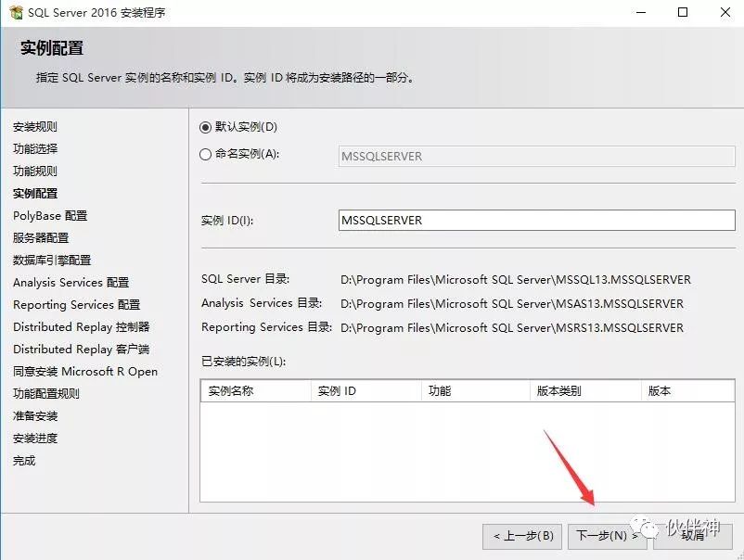Open Analysis Services 配置 step in sidebar

(71, 283)
